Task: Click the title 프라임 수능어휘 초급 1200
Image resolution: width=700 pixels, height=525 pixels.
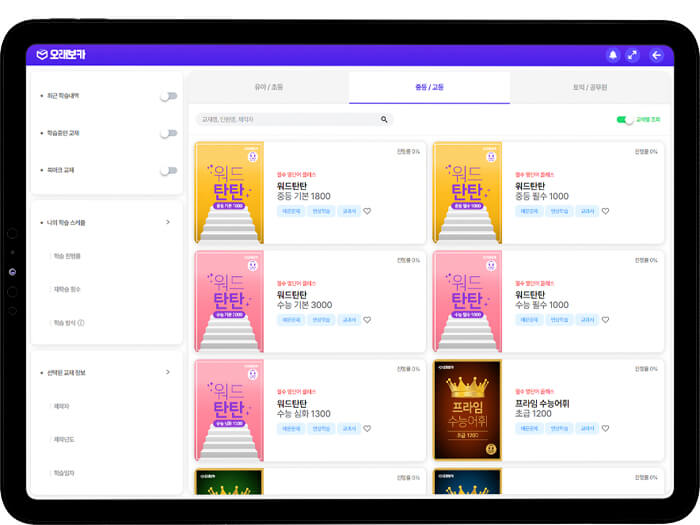Action: pyautogui.click(x=542, y=408)
